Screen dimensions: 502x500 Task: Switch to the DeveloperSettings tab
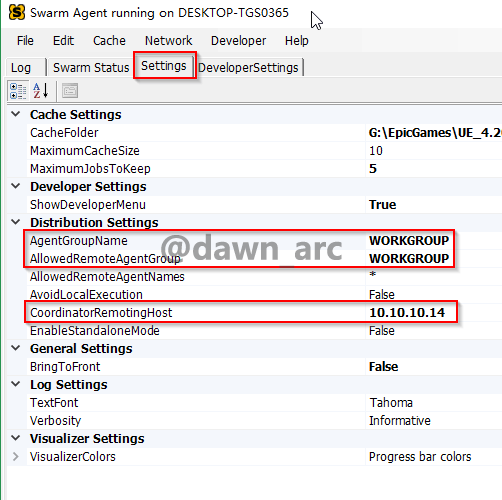click(248, 68)
